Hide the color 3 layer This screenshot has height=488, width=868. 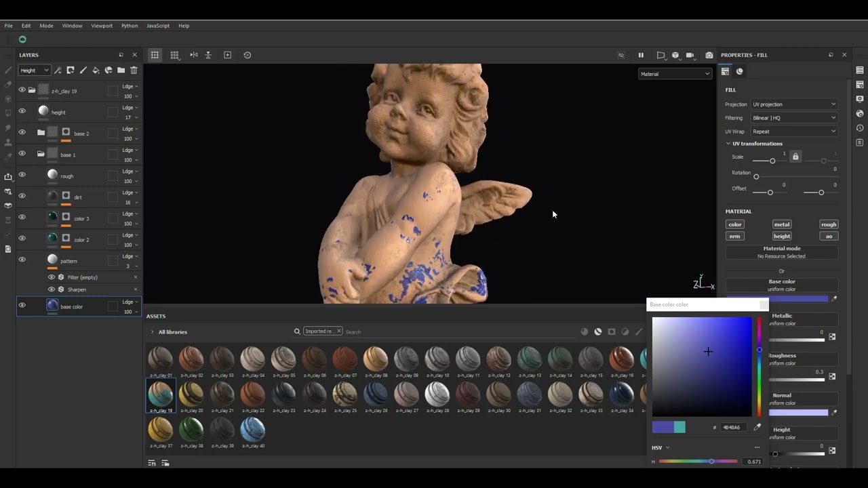click(22, 218)
